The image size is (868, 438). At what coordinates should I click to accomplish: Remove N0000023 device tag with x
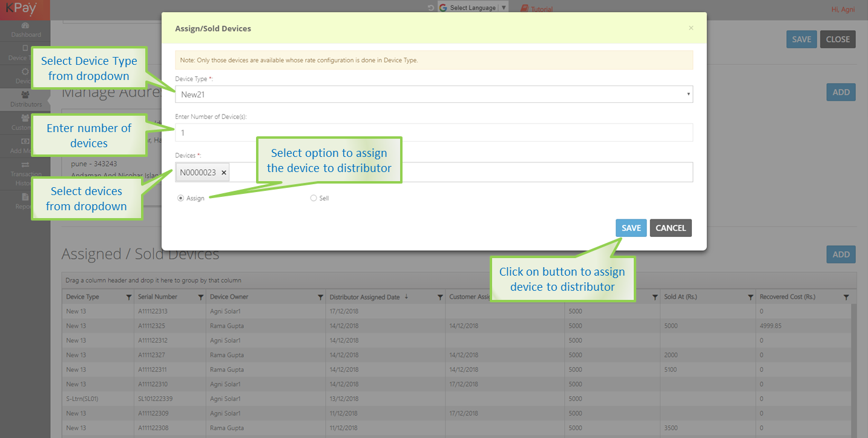point(223,173)
